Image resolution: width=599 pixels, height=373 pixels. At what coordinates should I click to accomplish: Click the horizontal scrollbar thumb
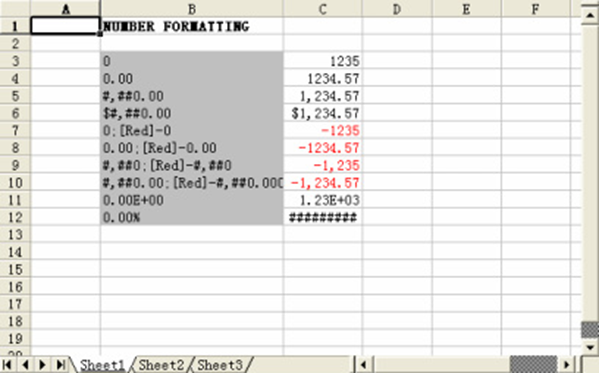[x=533, y=365]
